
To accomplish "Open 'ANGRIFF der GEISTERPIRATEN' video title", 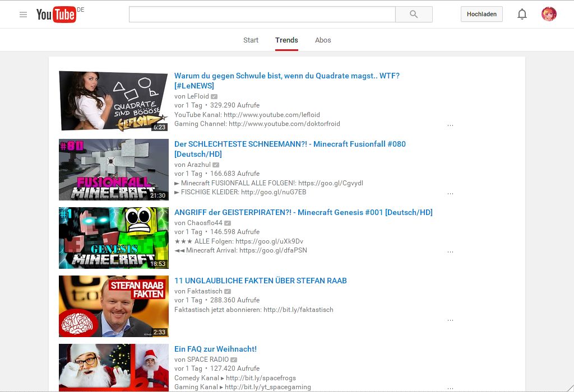I will tap(303, 212).
